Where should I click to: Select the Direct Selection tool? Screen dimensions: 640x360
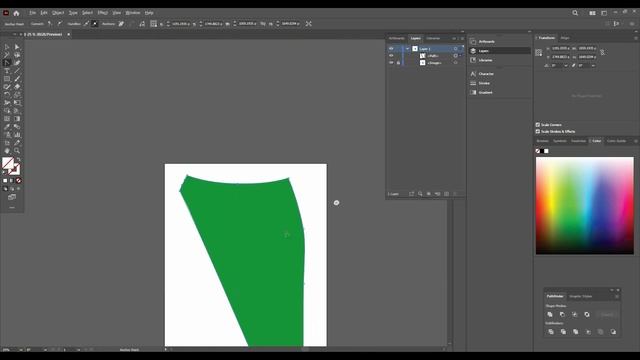[17, 47]
